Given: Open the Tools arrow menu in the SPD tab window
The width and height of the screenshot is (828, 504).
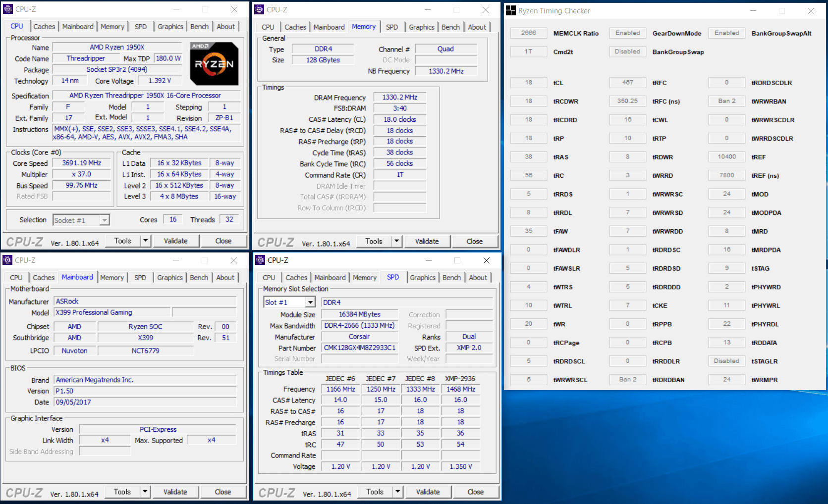Looking at the screenshot, I should click(x=398, y=492).
